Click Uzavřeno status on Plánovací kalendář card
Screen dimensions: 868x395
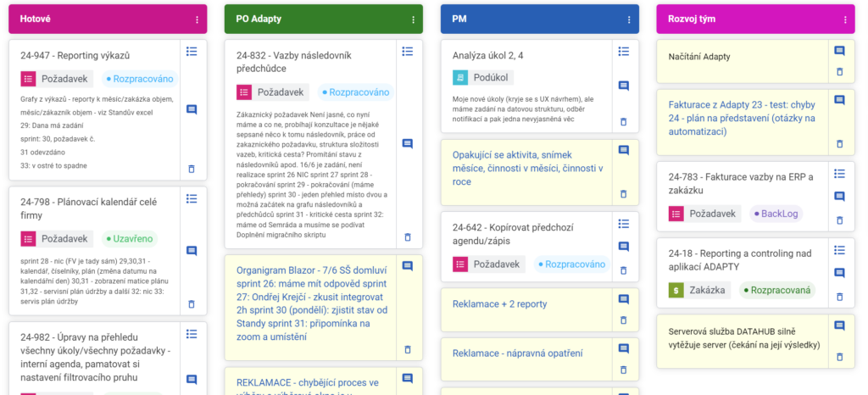pos(129,239)
